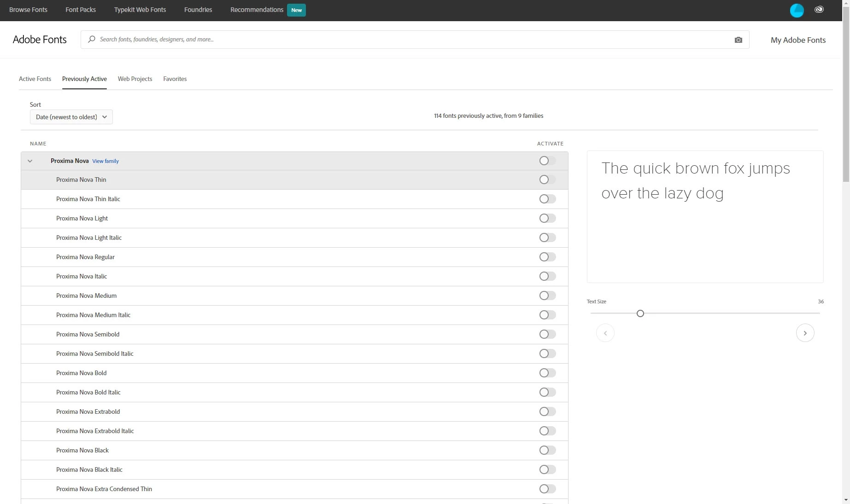
Task: Activate Proxima Nova Semibold
Action: click(547, 334)
